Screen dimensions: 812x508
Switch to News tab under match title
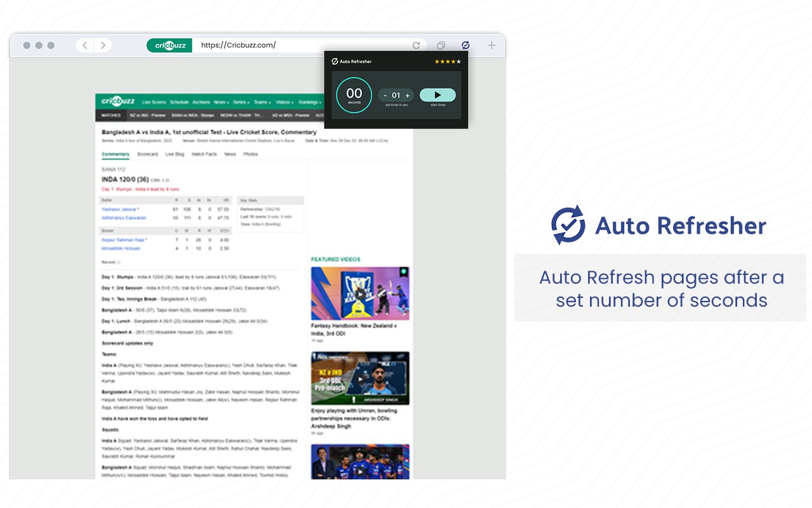(x=230, y=154)
